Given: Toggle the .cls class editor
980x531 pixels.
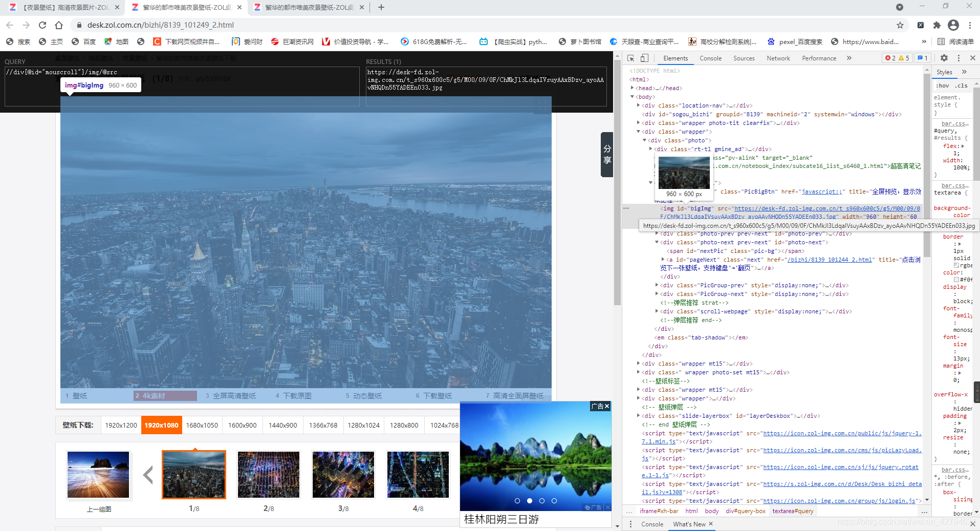Looking at the screenshot, I should 962,86.
